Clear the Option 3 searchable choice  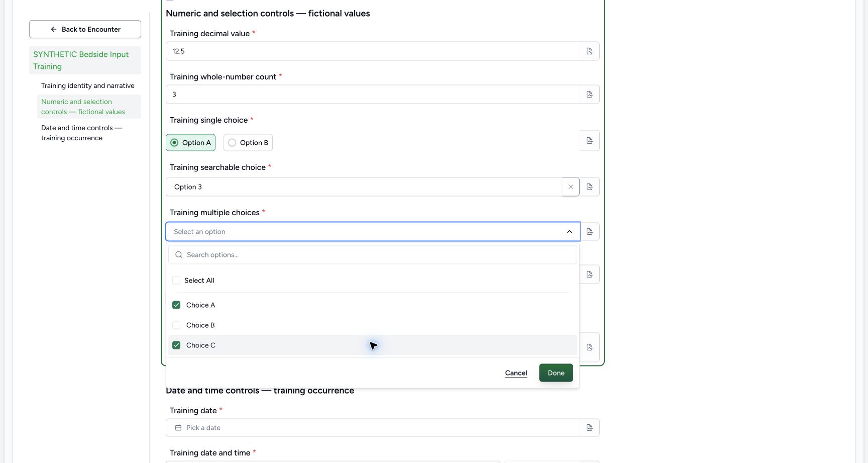click(571, 187)
